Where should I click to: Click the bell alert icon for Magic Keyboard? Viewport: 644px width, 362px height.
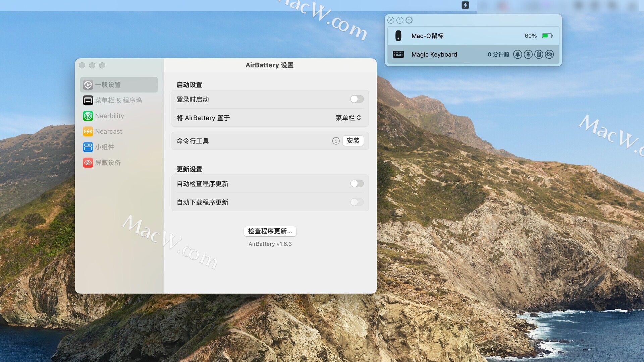tap(517, 54)
